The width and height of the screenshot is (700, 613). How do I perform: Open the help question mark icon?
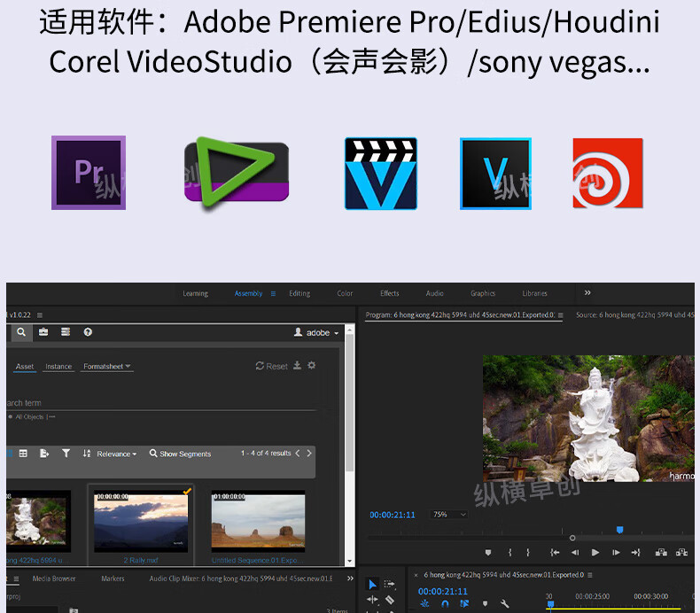pyautogui.click(x=88, y=332)
